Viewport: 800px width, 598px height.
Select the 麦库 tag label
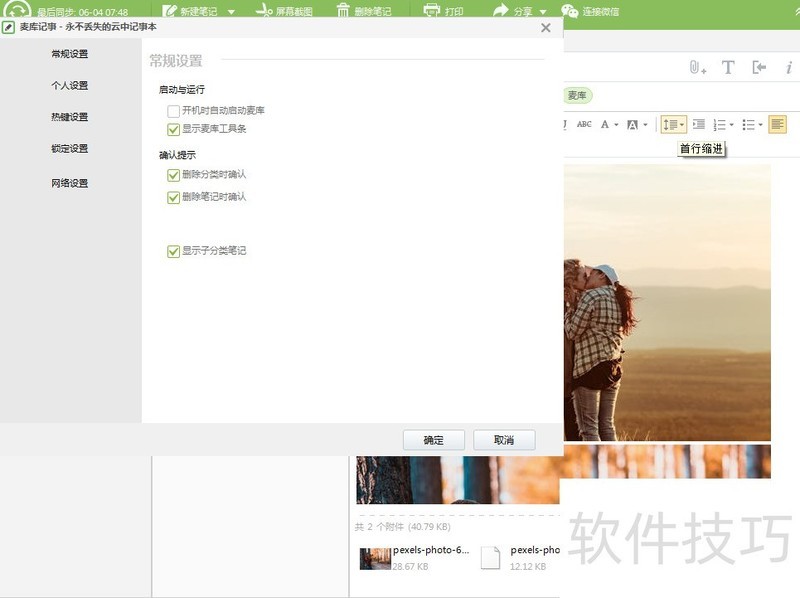click(576, 95)
